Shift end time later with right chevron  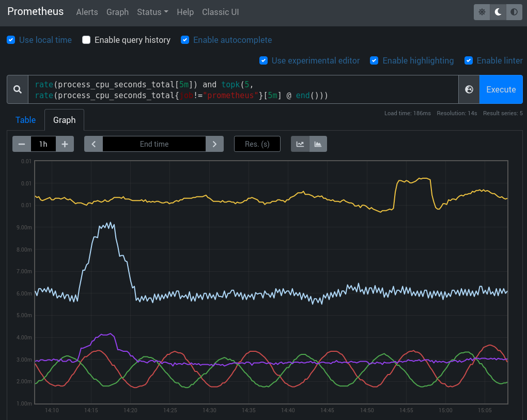pyautogui.click(x=214, y=144)
